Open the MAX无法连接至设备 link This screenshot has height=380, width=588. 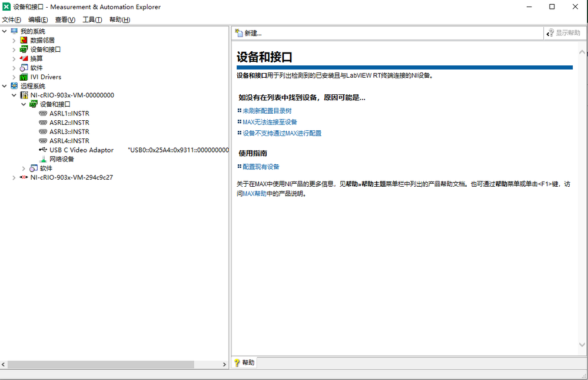[270, 122]
